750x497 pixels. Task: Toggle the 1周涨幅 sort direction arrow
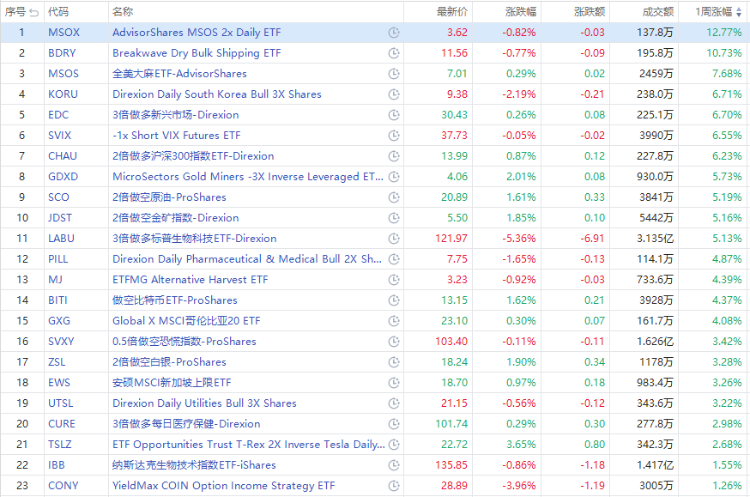(x=739, y=12)
